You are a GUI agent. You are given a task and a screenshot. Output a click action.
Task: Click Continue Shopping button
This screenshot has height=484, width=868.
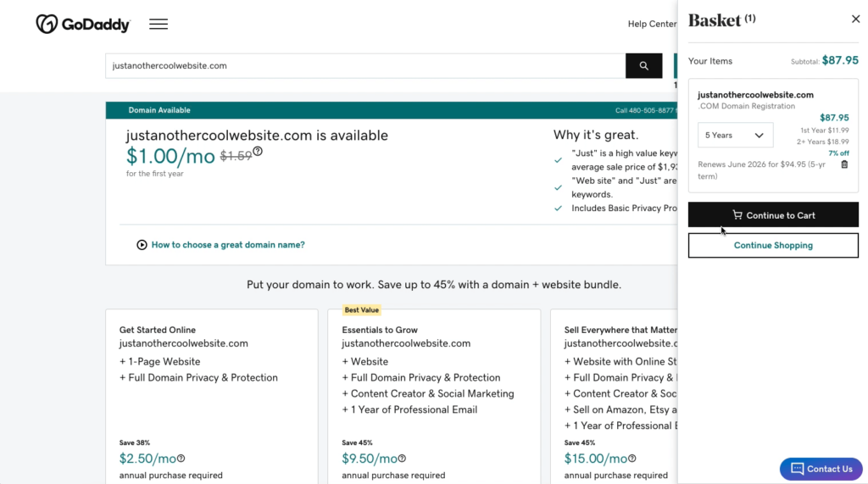[773, 245]
